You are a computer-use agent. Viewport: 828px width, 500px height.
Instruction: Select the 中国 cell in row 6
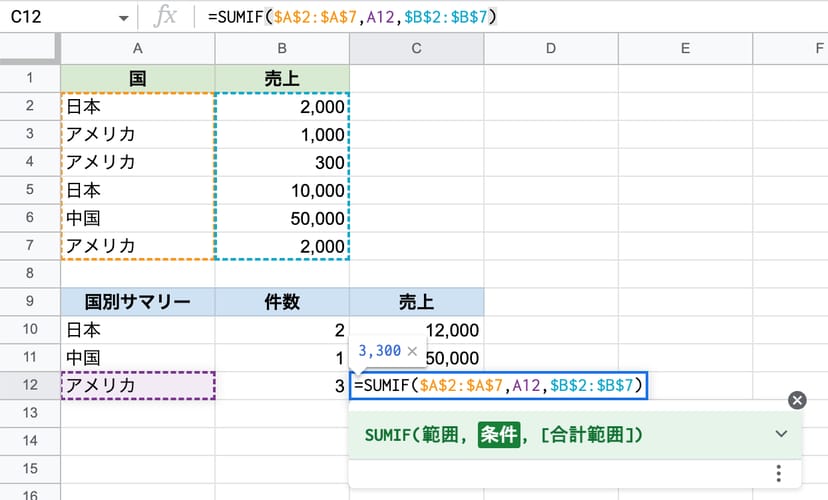[137, 218]
